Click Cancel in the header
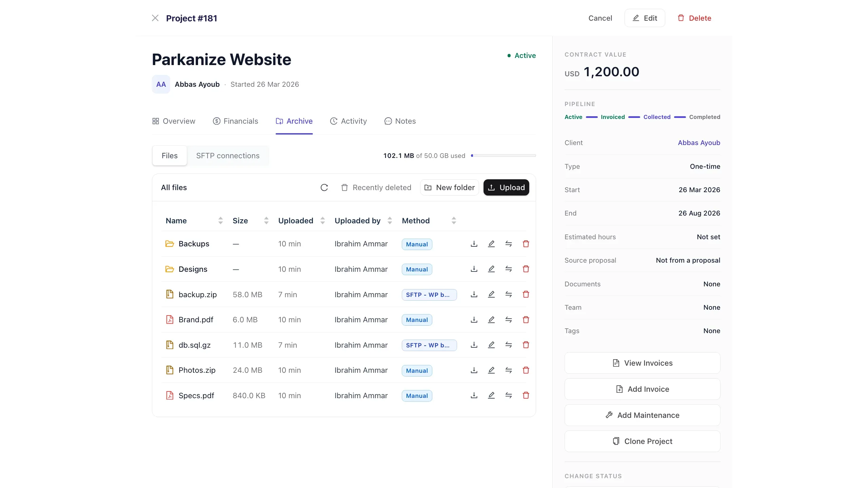Screen dimensions: 868x488 coord(600,18)
